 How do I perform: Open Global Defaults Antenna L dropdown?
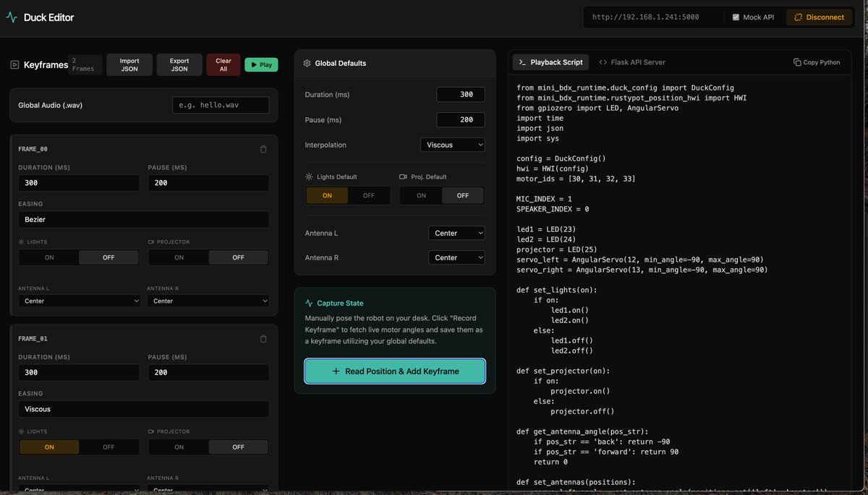[x=456, y=233]
